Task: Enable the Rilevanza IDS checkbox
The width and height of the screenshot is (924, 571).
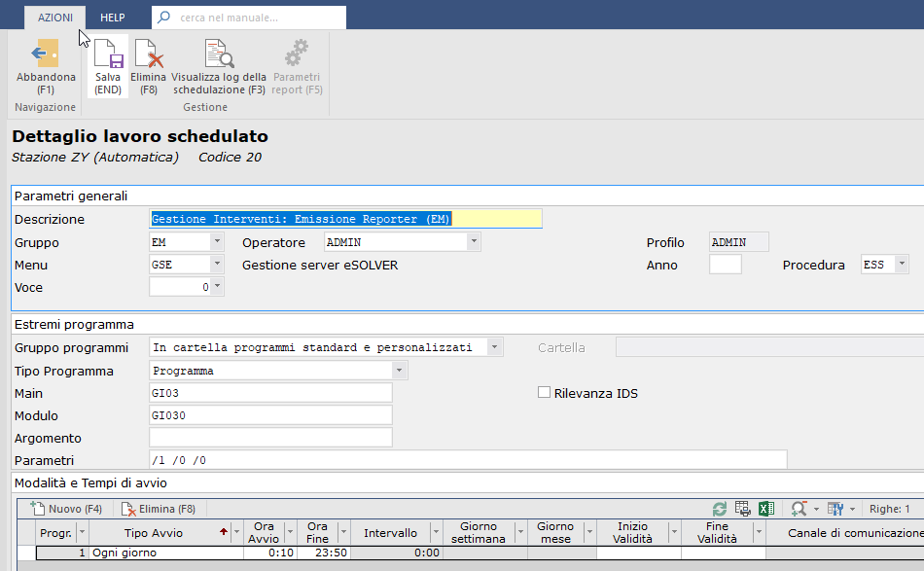Action: (x=545, y=393)
